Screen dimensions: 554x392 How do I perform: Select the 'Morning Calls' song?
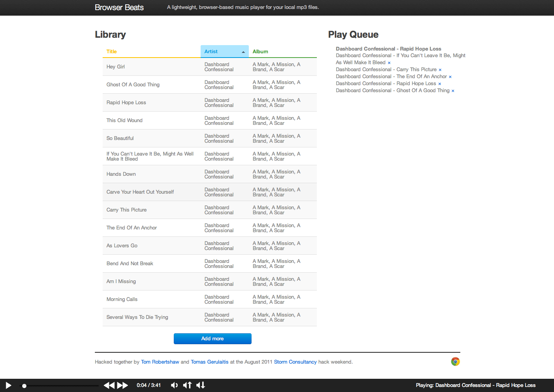click(122, 299)
